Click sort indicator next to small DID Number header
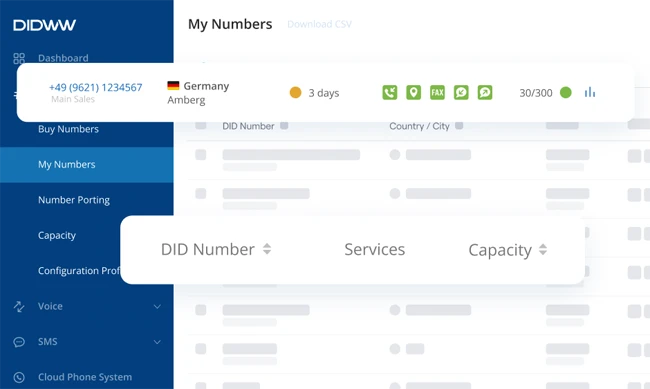This screenshot has height=389, width=650. pos(284,125)
